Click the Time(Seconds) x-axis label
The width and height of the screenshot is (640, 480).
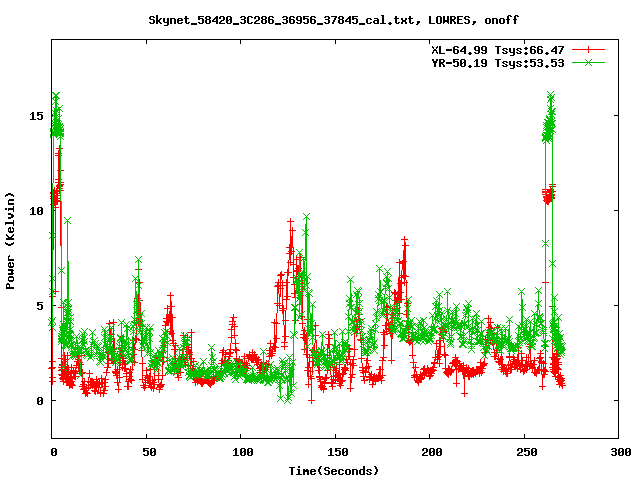335,470
